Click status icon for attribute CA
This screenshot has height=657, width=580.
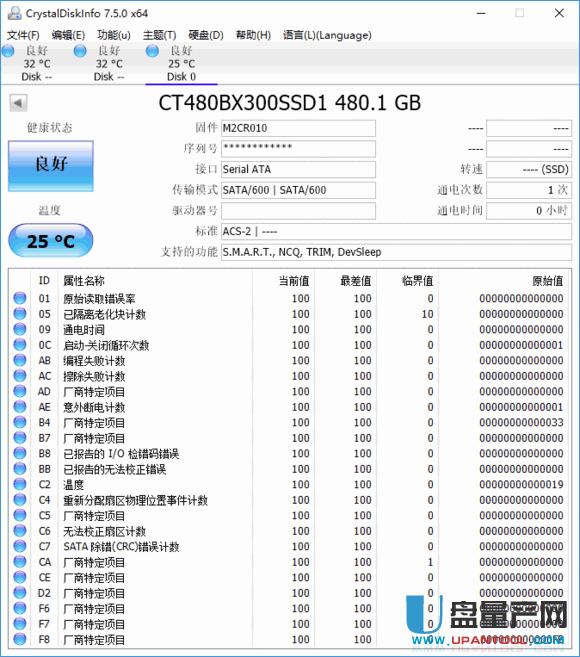click(x=20, y=561)
